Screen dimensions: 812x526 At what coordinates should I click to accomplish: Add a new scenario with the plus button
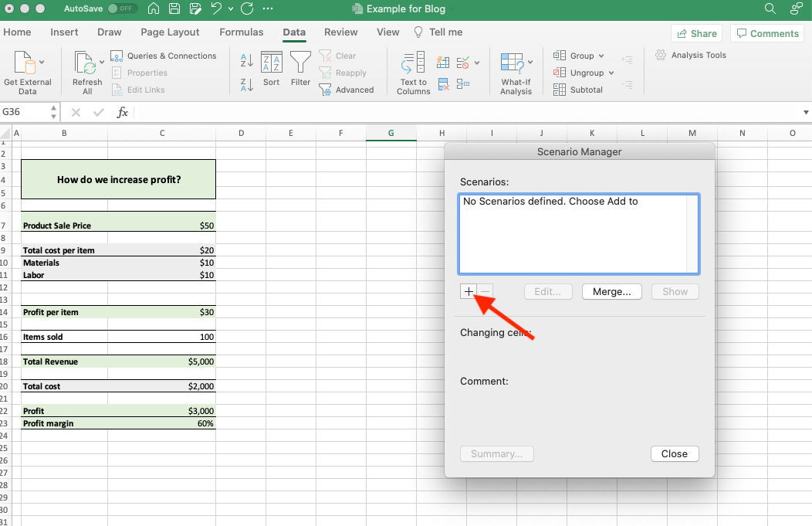(469, 291)
